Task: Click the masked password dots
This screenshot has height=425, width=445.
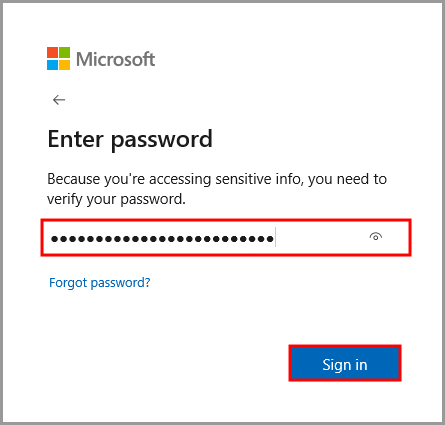Action: point(162,238)
